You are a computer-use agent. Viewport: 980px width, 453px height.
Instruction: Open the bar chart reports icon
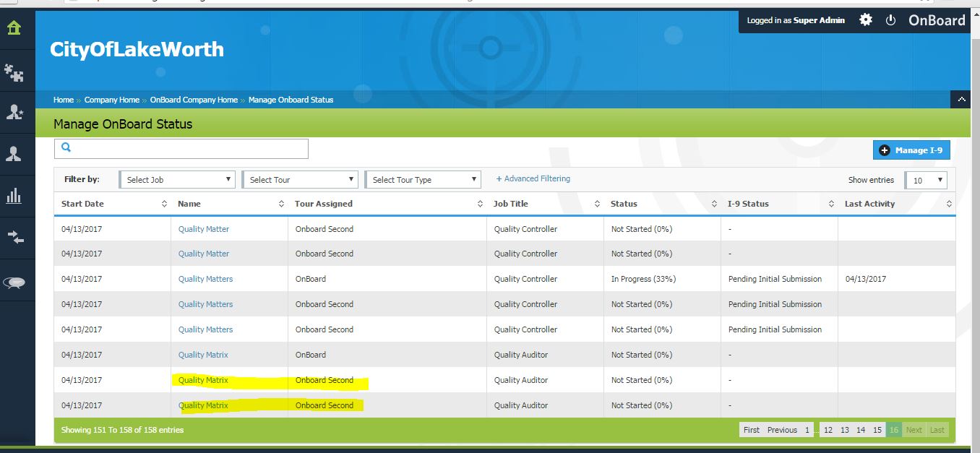tap(14, 196)
